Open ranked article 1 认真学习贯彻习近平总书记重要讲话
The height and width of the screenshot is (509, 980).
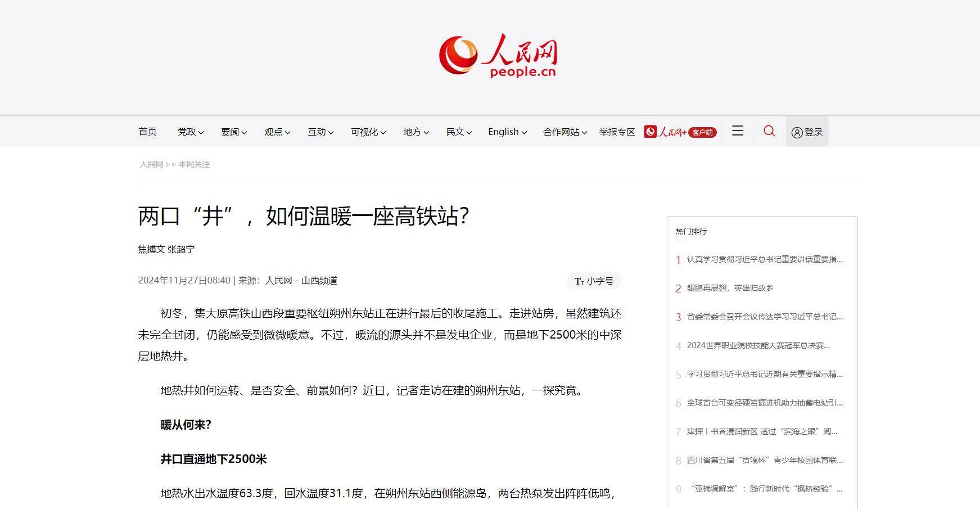point(765,259)
